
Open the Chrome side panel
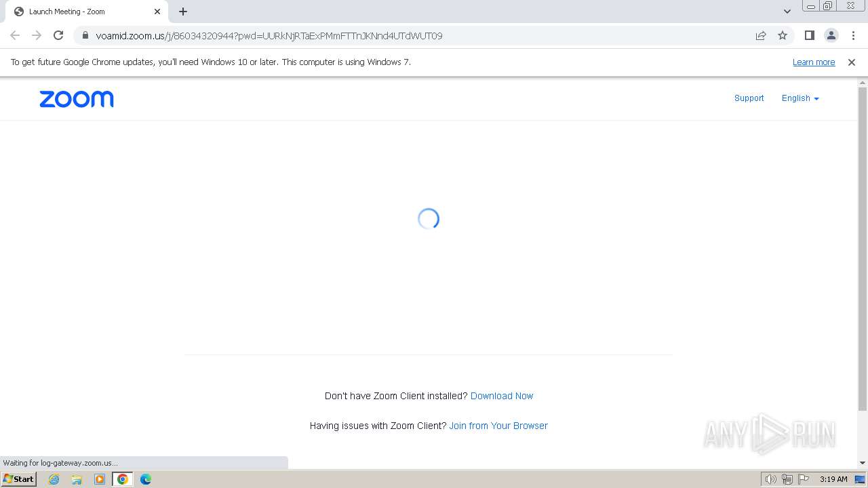click(809, 35)
